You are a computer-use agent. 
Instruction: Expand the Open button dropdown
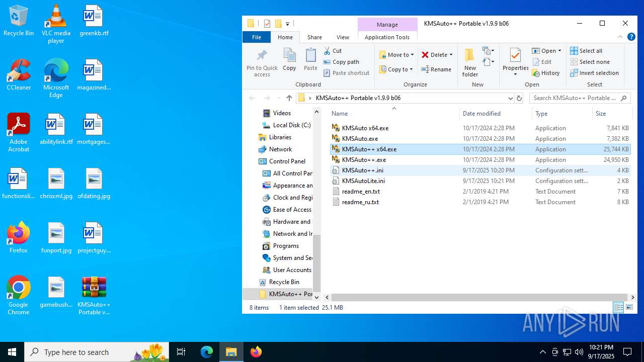click(x=559, y=51)
